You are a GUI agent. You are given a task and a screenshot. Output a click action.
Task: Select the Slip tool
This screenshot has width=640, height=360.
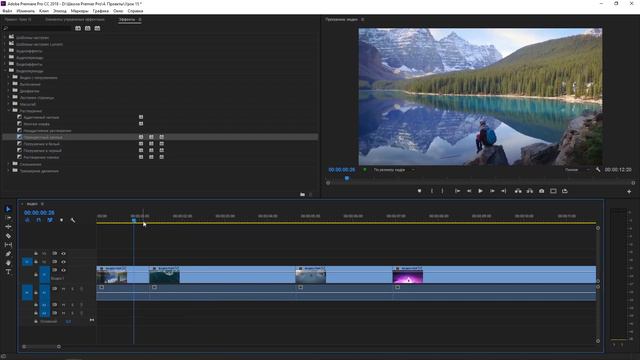(8, 245)
